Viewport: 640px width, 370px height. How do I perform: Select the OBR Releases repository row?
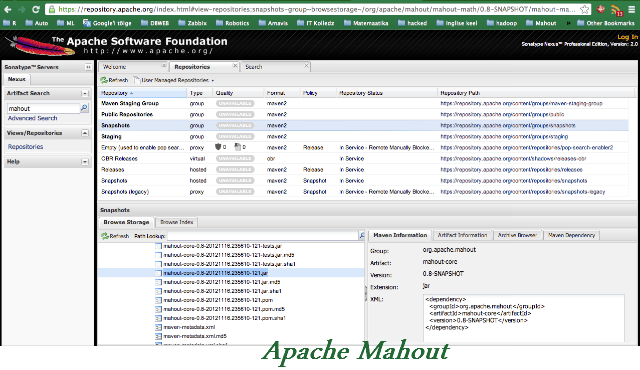pyautogui.click(x=363, y=159)
